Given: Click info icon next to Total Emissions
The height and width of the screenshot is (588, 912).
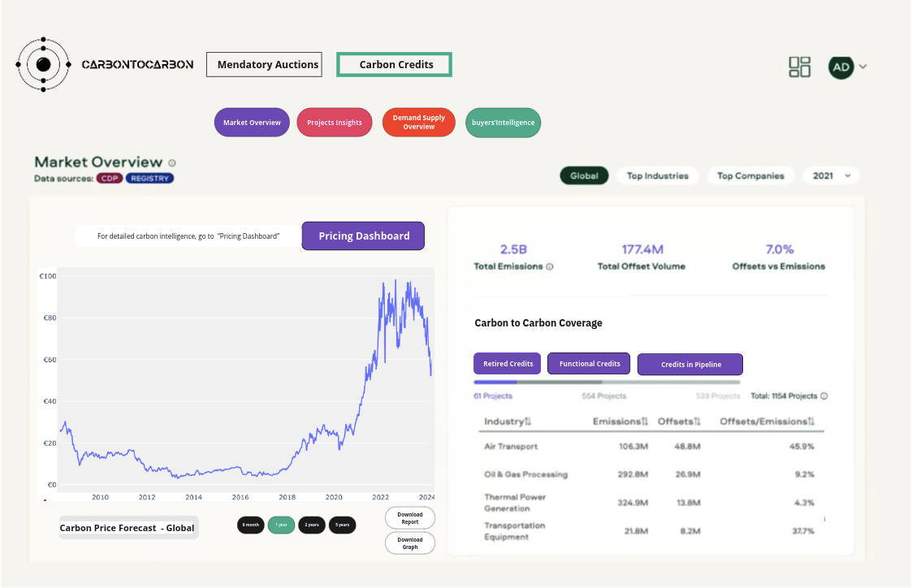Looking at the screenshot, I should [x=550, y=266].
